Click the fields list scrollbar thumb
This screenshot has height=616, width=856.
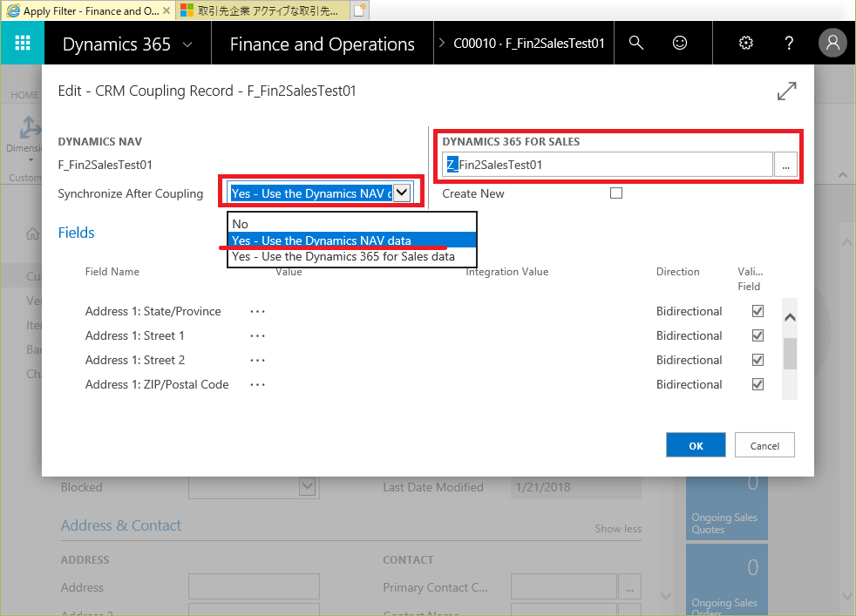pos(790,354)
